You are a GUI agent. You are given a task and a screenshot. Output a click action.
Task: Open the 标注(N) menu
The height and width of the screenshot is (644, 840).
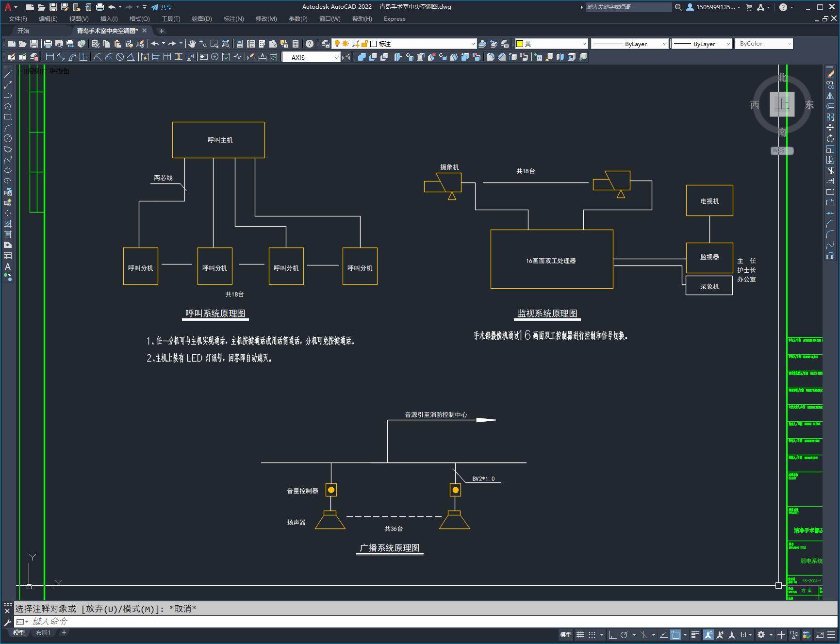[234, 18]
